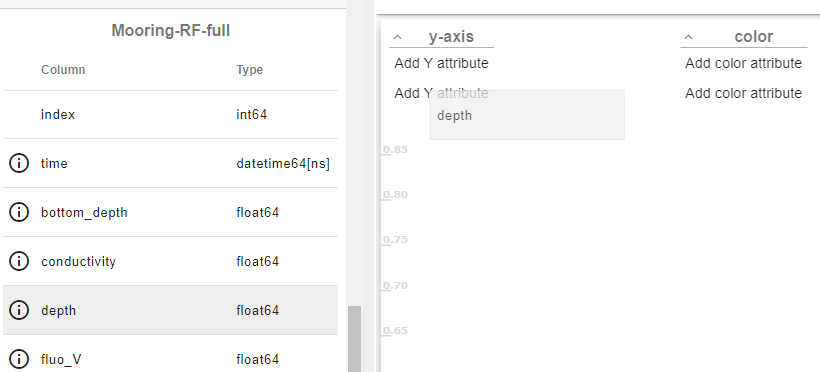Image resolution: width=820 pixels, height=372 pixels.
Task: Collapse the color section chevron
Action: pyautogui.click(x=689, y=37)
